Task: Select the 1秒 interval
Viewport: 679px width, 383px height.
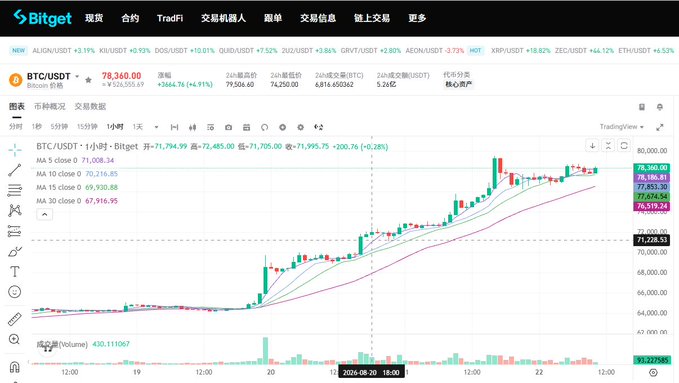Action: (36, 127)
